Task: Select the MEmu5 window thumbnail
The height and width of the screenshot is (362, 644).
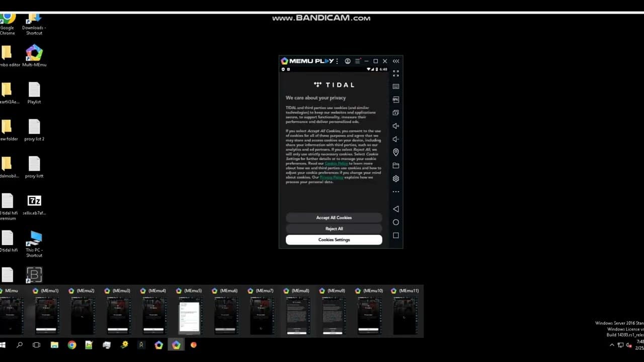Action: 190,315
